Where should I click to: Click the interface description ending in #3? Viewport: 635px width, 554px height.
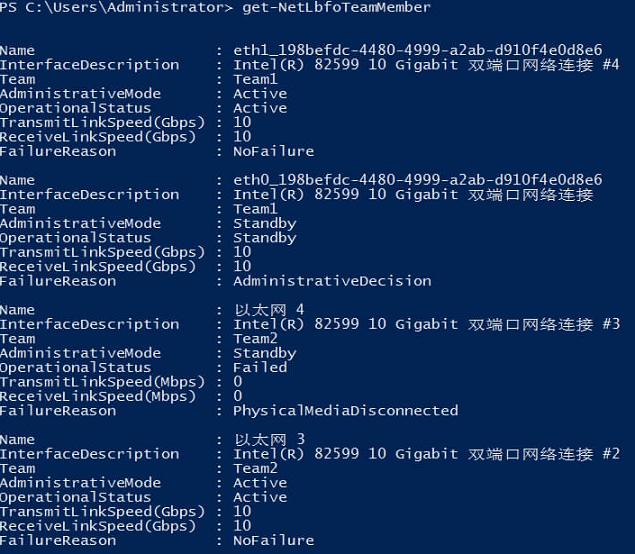pyautogui.click(x=426, y=324)
